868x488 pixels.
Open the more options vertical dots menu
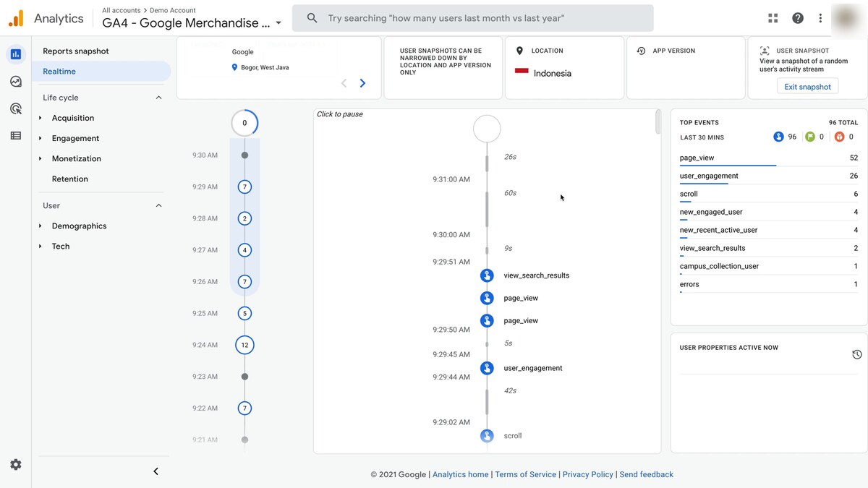click(820, 18)
